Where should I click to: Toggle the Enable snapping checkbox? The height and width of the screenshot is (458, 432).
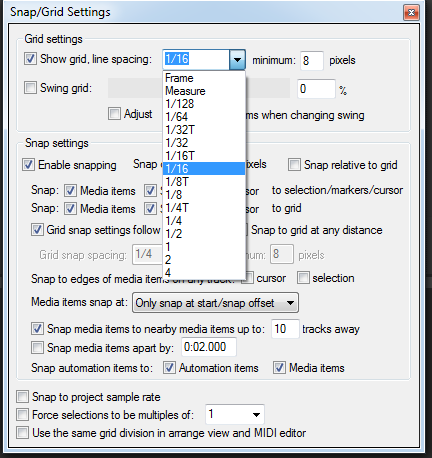pyautogui.click(x=28, y=165)
